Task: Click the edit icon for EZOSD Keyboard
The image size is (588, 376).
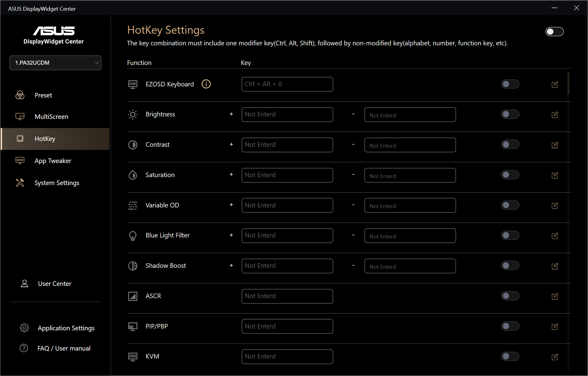Action: pyautogui.click(x=555, y=85)
